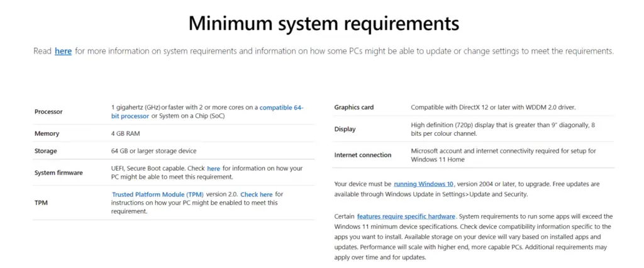This screenshot has width=644, height=268.
Task: Select the 'Storage' row label
Action: click(x=45, y=151)
